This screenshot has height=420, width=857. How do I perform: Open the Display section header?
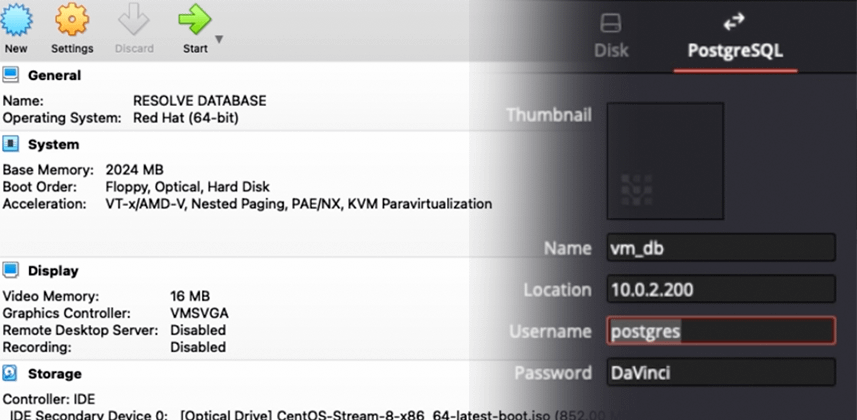(x=53, y=271)
